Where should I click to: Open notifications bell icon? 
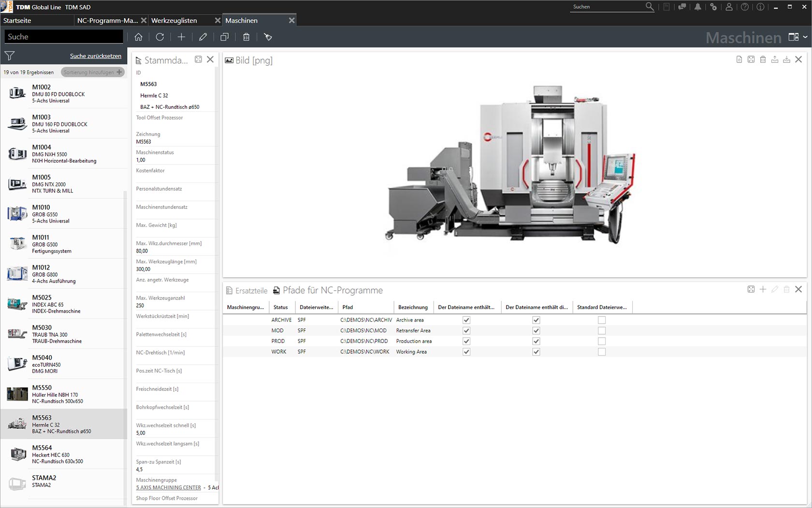pyautogui.click(x=698, y=7)
